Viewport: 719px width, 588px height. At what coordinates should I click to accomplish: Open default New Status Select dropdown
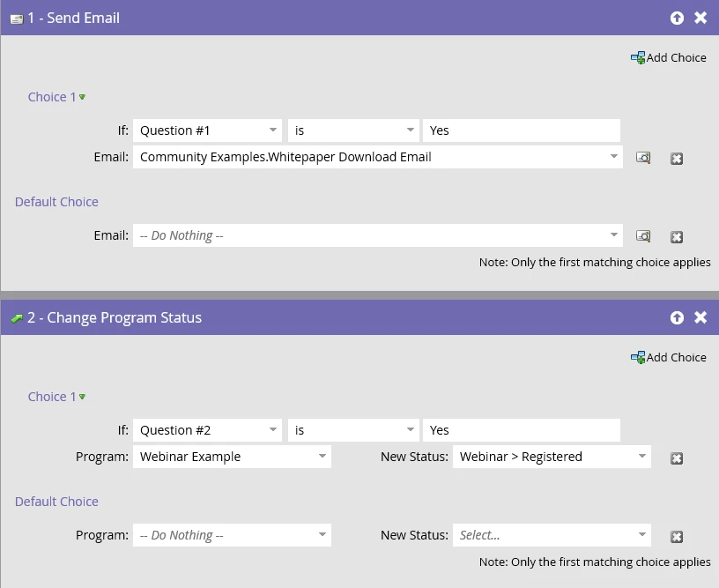pos(552,535)
